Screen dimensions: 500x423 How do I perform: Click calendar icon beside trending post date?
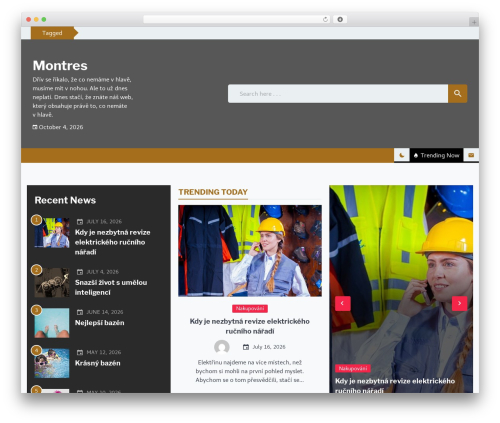coord(246,347)
